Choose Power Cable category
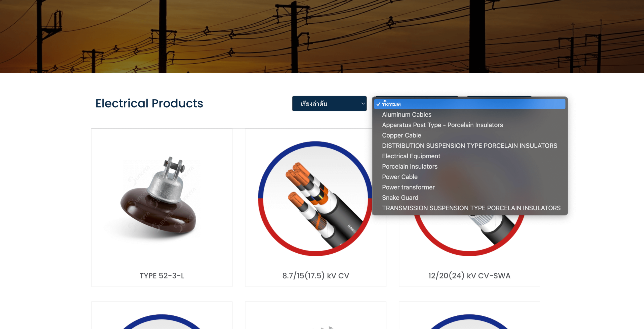 tap(470, 177)
